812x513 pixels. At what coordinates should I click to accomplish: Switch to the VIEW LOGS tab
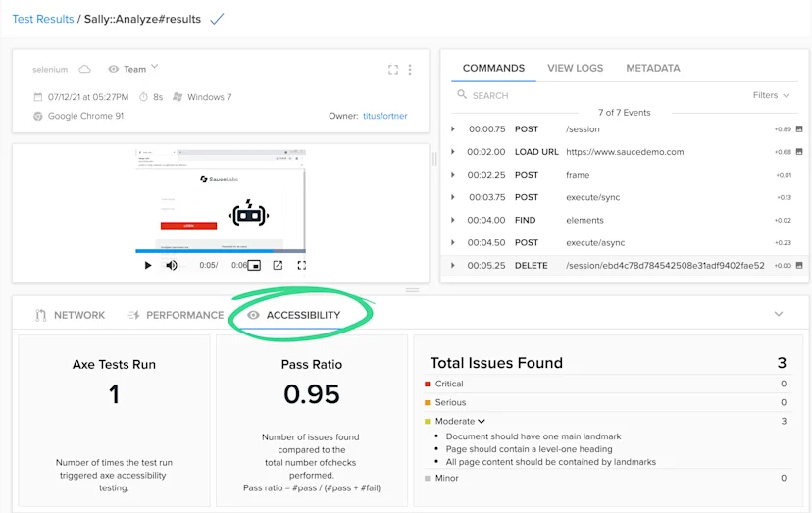pyautogui.click(x=576, y=68)
